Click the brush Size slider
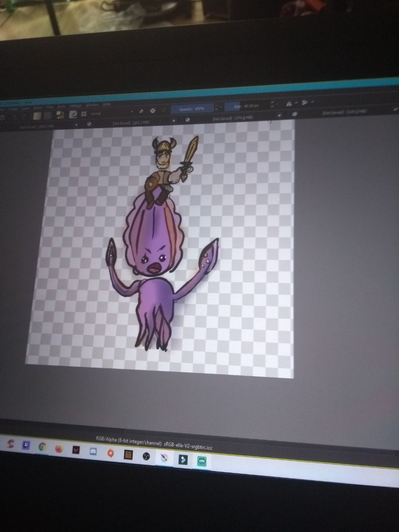The height and width of the screenshot is (532, 399). click(247, 106)
